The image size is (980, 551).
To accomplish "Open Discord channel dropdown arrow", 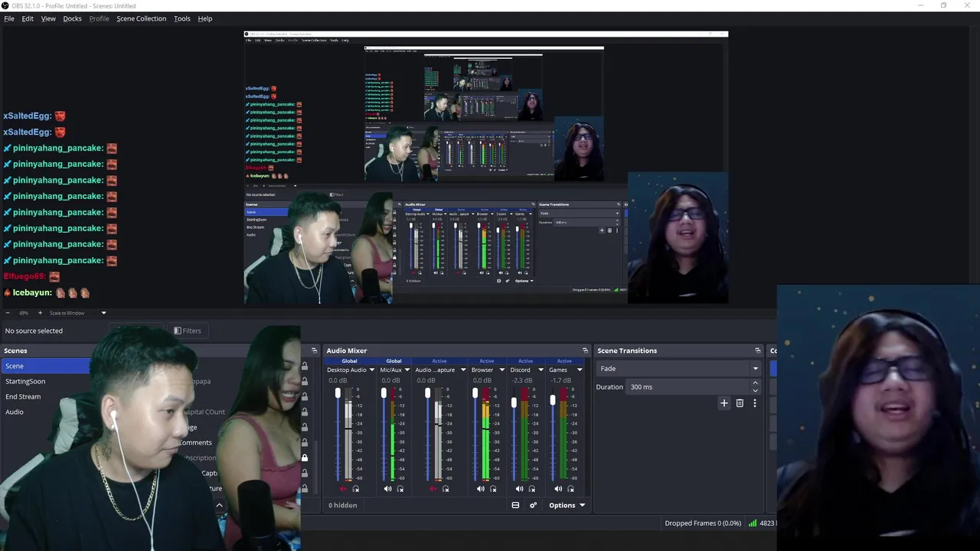I will pyautogui.click(x=541, y=370).
